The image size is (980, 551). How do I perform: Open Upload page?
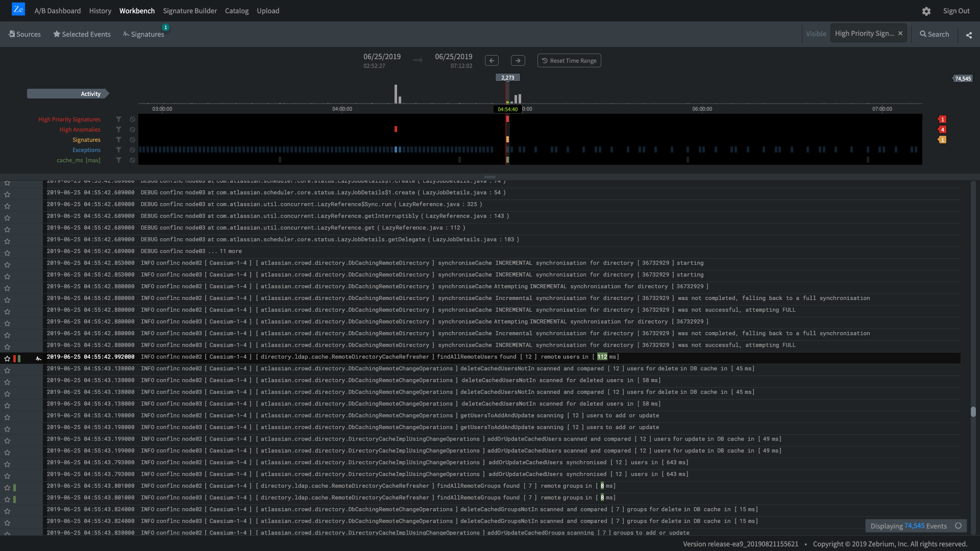tap(268, 11)
